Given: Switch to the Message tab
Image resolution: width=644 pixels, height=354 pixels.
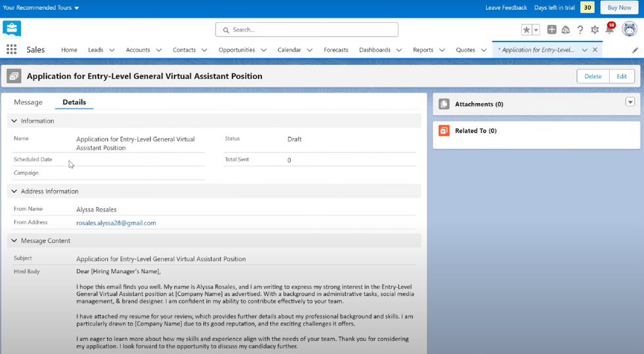Looking at the screenshot, I should pos(28,102).
